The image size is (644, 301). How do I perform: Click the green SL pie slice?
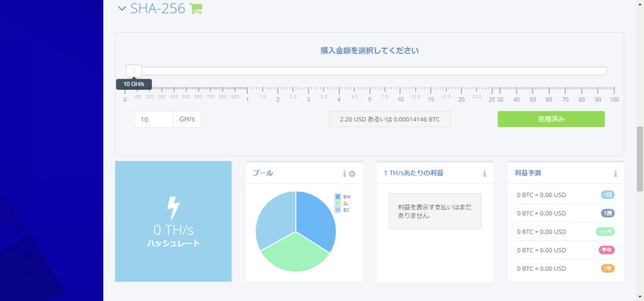pos(295,253)
